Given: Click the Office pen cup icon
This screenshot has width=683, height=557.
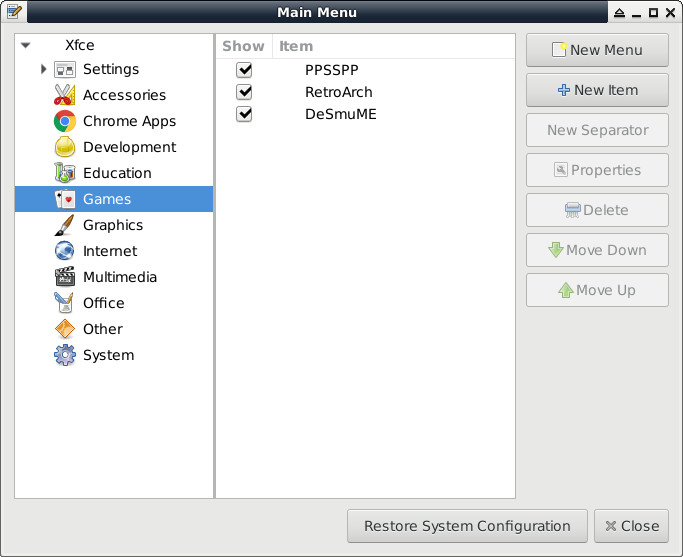Looking at the screenshot, I should pyautogui.click(x=64, y=303).
